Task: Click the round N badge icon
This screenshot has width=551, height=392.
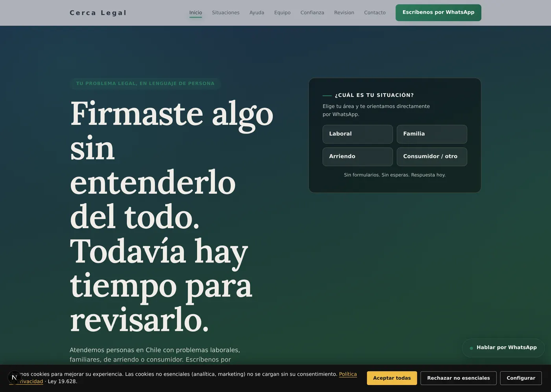Action: click(x=14, y=377)
